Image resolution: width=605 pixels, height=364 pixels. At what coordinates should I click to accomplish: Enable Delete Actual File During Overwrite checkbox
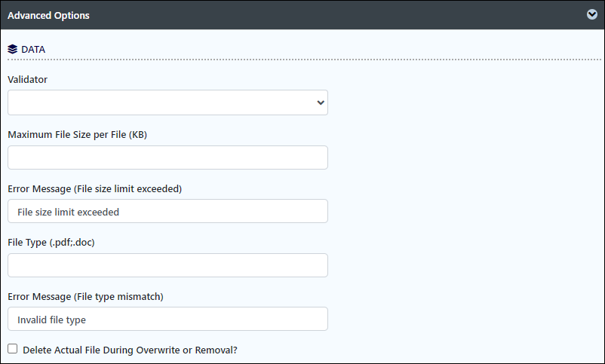tap(12, 349)
